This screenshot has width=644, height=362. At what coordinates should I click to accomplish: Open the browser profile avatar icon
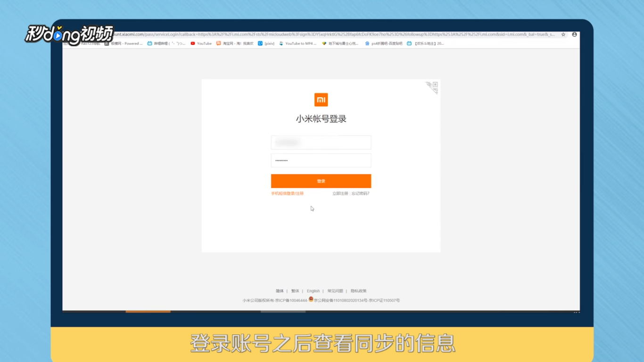pos(574,34)
